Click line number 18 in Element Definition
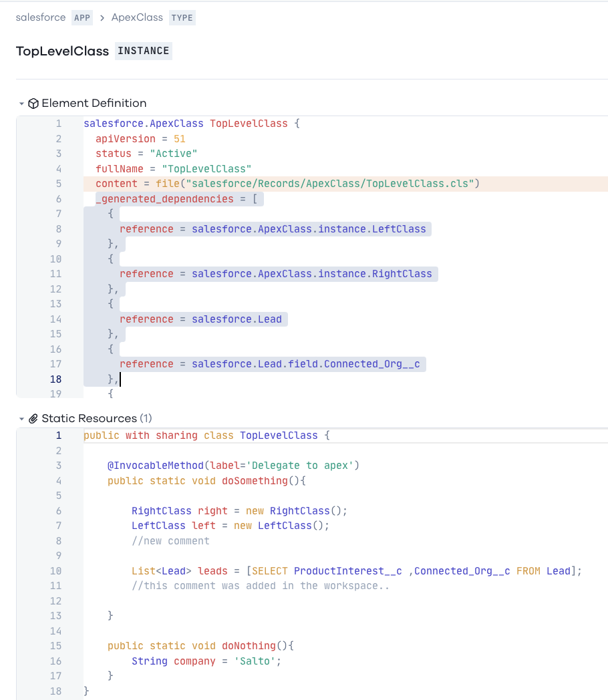The width and height of the screenshot is (608, 700). click(x=55, y=379)
